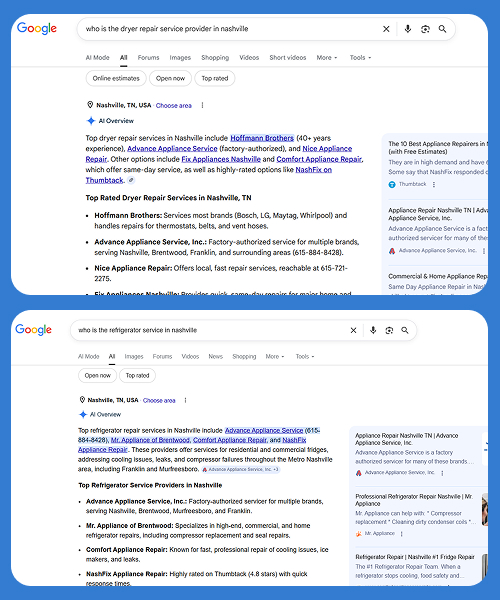Expand Tools dropdown in refrigerator search
The width and height of the screenshot is (500, 600).
(305, 357)
